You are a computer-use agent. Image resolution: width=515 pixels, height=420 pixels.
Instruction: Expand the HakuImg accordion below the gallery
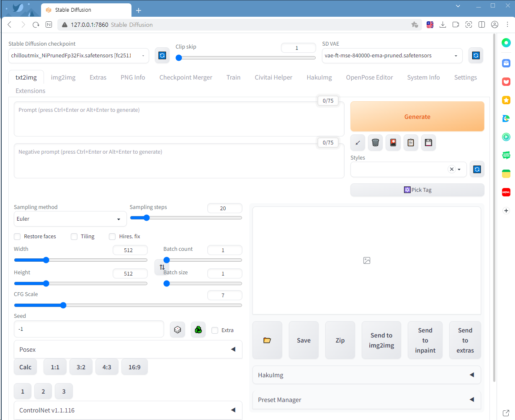(366, 375)
